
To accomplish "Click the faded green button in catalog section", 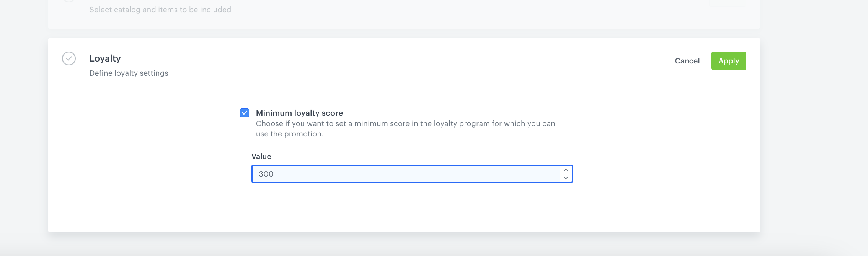I will tap(727, 3).
